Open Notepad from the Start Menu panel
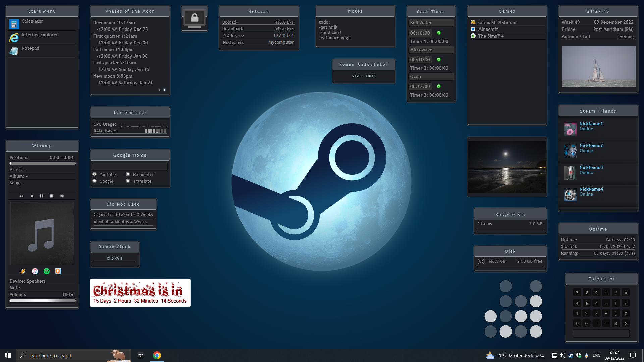Screen dimensions: 644x362 point(42,50)
